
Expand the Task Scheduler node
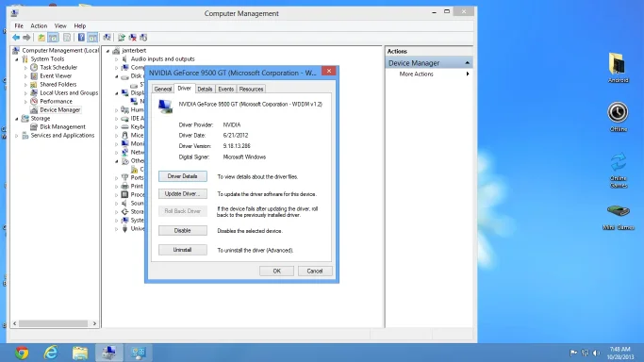tap(25, 68)
